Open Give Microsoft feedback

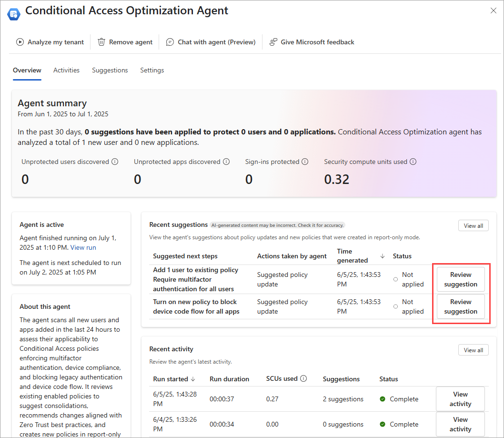pyautogui.click(x=312, y=42)
